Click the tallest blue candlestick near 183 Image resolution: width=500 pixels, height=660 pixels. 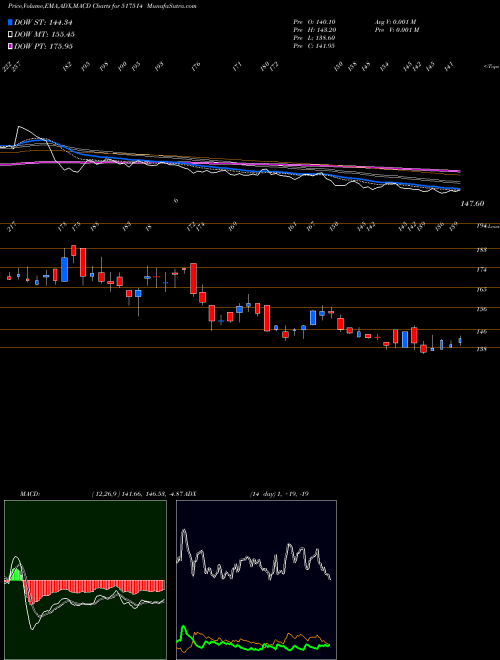point(64,269)
